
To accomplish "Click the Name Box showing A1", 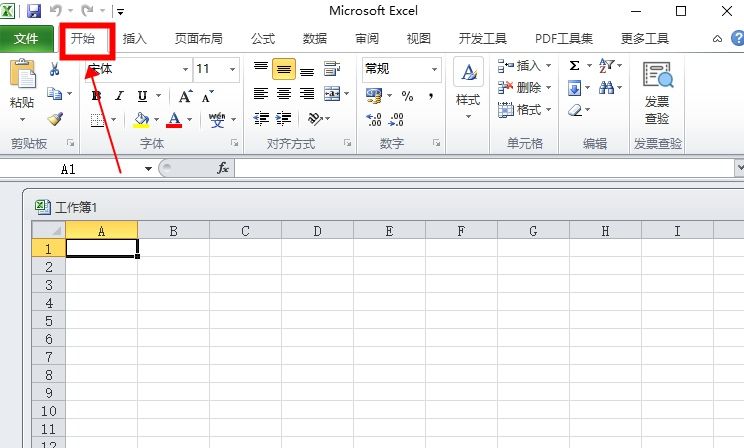I will pyautogui.click(x=68, y=169).
